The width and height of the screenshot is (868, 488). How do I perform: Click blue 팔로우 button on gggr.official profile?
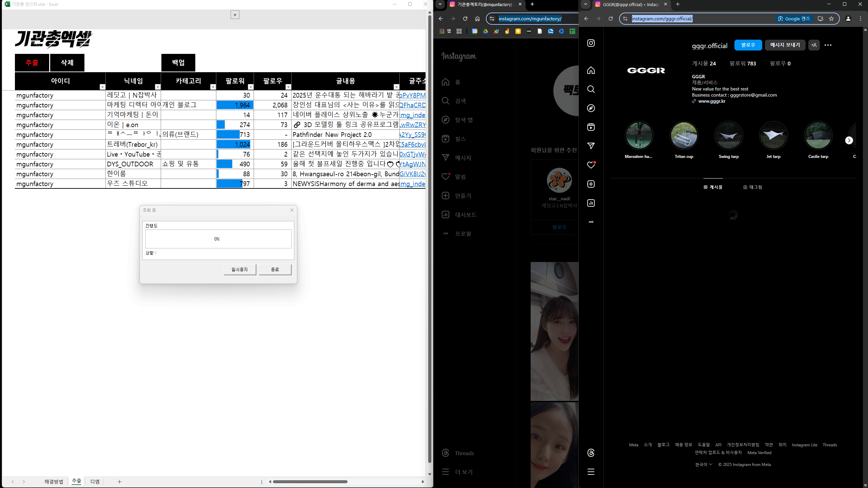click(748, 45)
